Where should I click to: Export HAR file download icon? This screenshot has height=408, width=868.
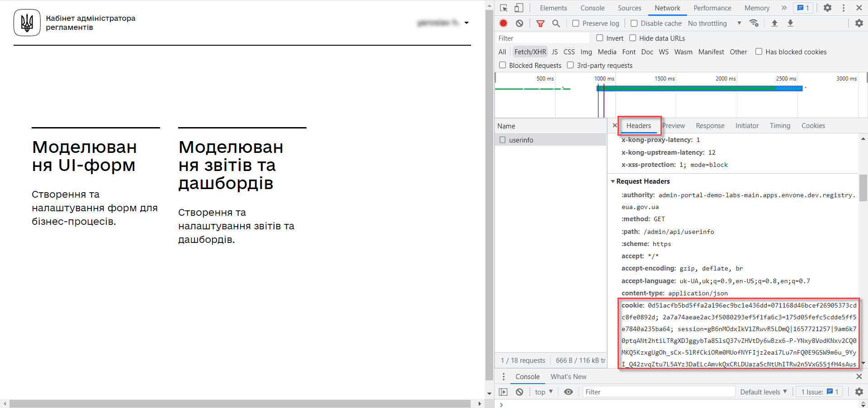[790, 23]
